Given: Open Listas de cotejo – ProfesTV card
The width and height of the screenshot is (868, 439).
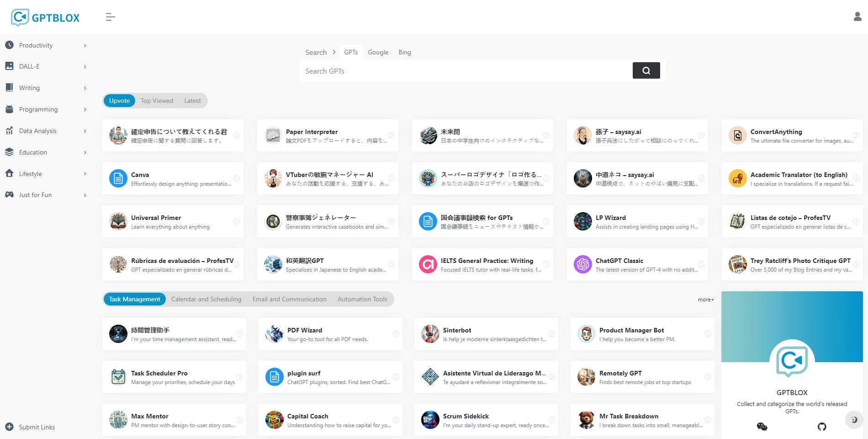Looking at the screenshot, I should [792, 221].
